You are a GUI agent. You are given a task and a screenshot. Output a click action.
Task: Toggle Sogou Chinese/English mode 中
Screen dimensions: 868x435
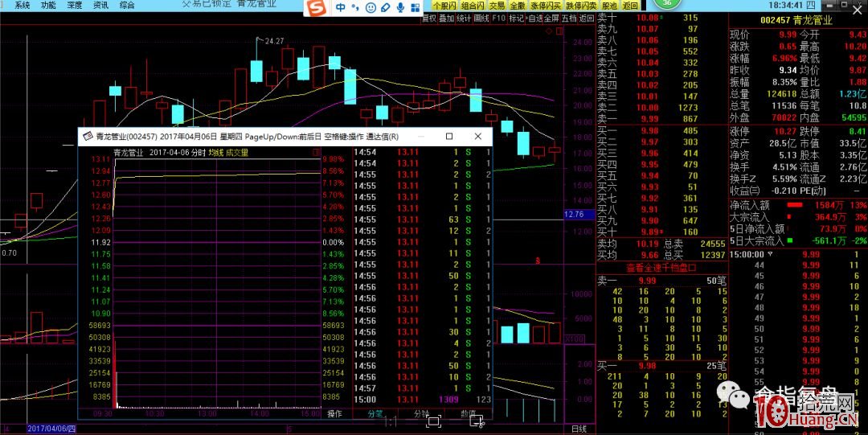point(341,8)
